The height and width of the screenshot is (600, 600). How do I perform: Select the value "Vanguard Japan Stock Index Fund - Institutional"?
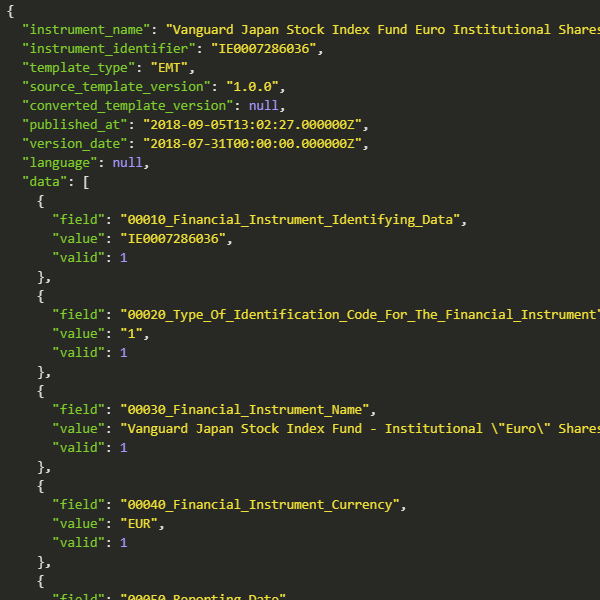(360, 429)
